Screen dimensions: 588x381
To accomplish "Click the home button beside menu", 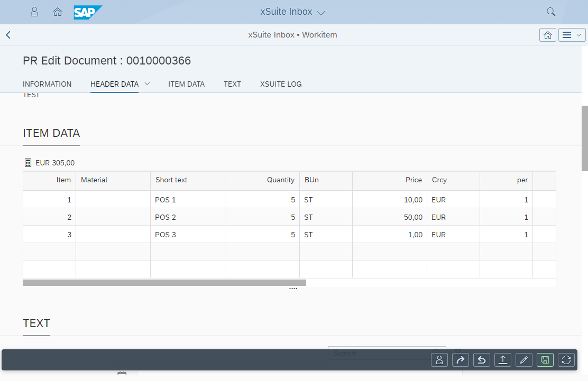I will (547, 35).
